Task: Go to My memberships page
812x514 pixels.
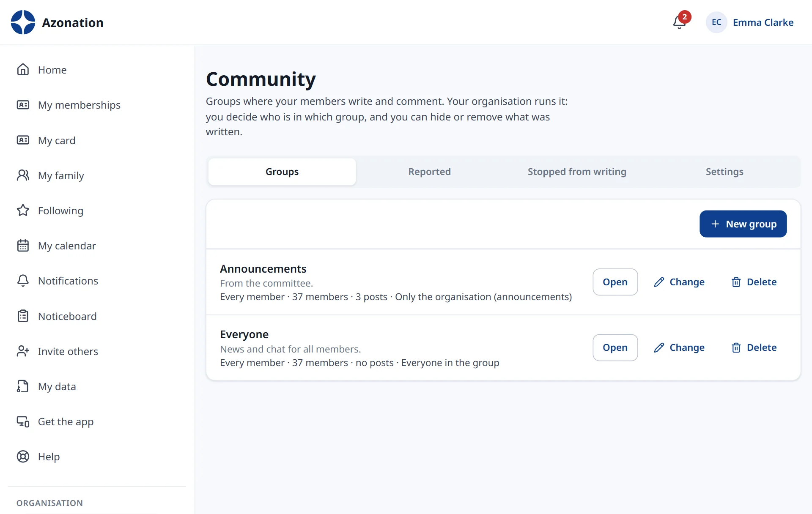Action: [97, 105]
